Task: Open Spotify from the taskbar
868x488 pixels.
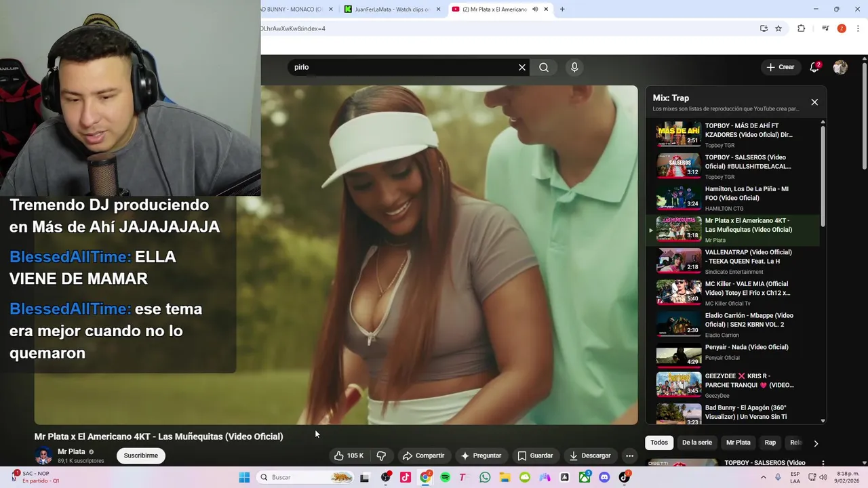Action: click(x=445, y=477)
